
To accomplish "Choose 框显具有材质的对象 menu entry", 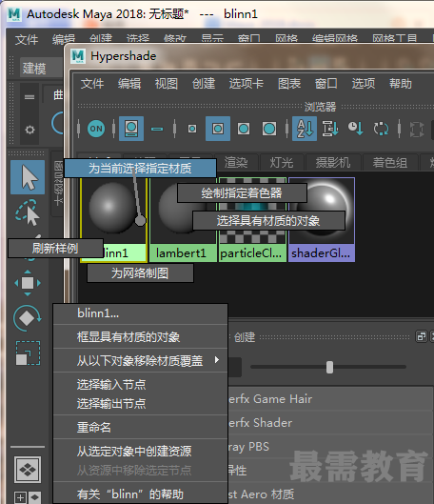I will tap(141, 337).
